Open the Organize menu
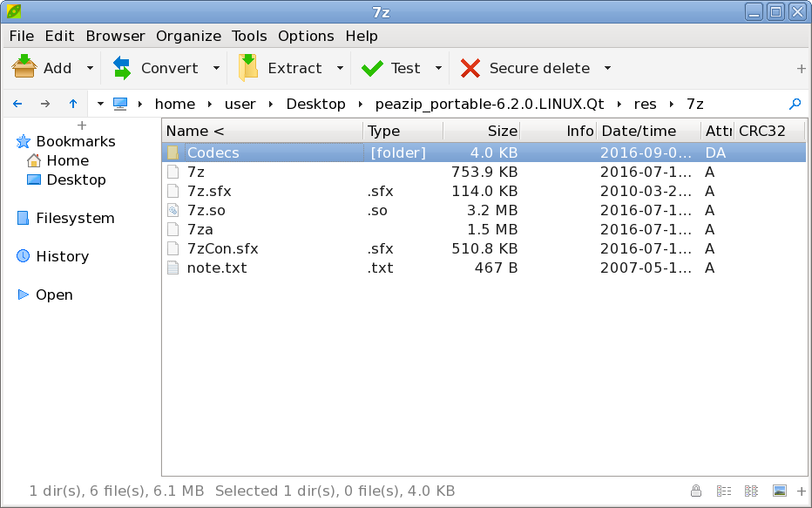The image size is (812, 508). point(188,37)
